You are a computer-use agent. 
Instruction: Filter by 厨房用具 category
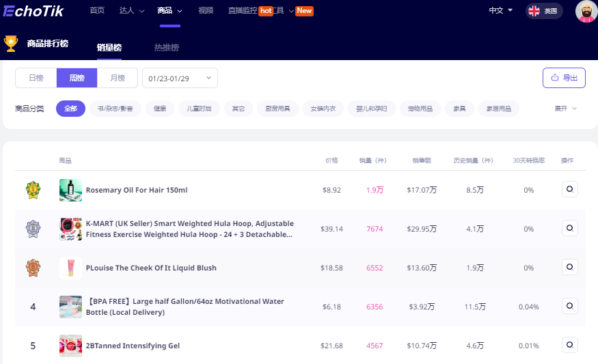(277, 109)
